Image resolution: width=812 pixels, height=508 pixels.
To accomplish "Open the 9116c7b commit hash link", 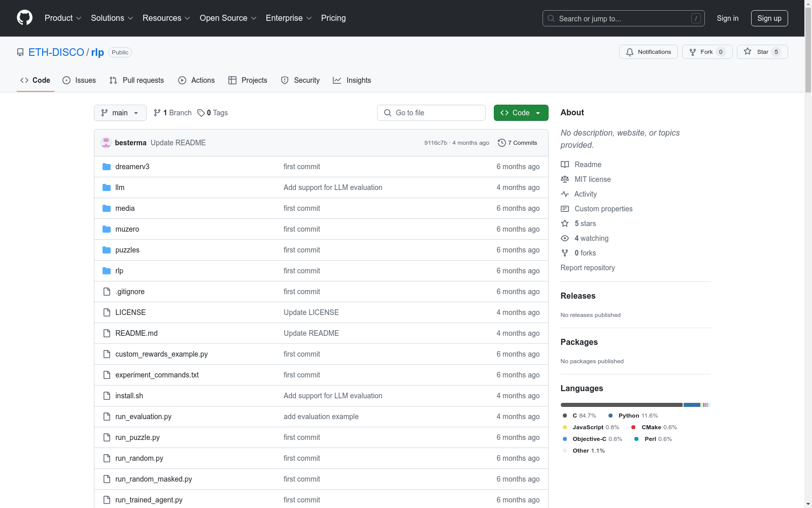I will click(x=436, y=143).
